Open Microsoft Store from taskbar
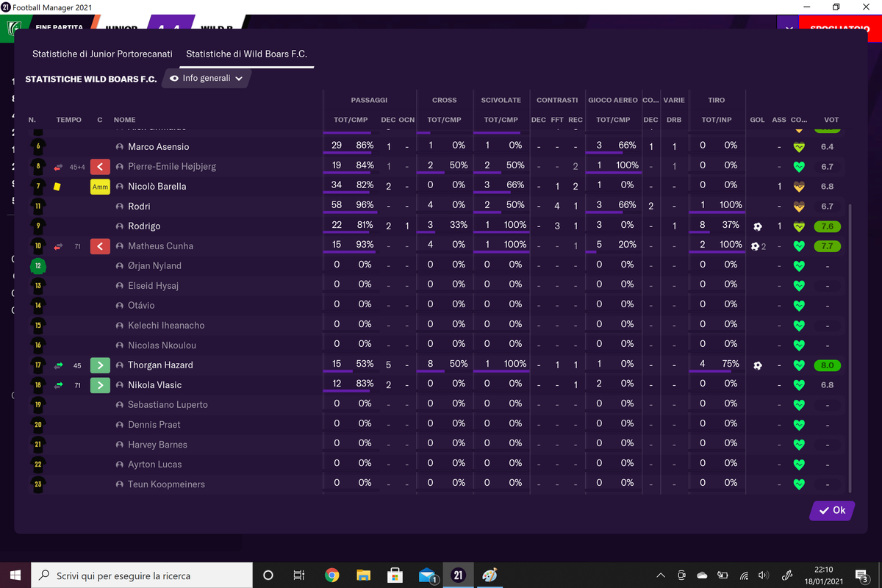 coord(395,576)
